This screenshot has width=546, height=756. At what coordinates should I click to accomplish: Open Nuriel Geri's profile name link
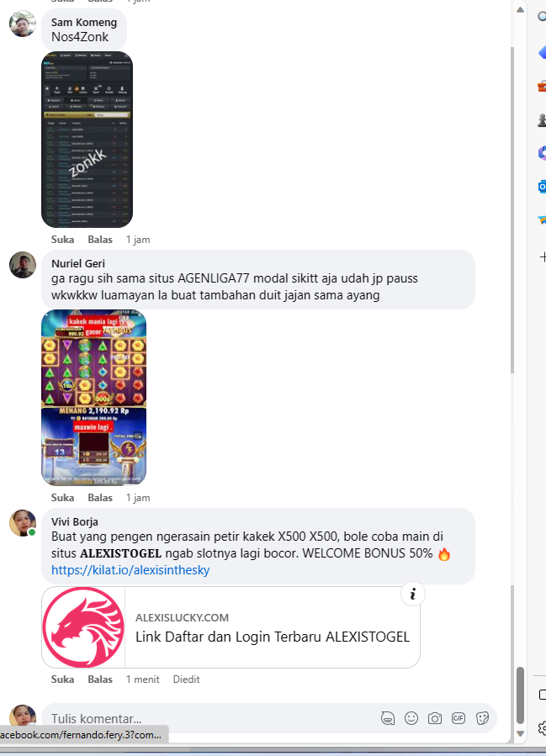78,263
